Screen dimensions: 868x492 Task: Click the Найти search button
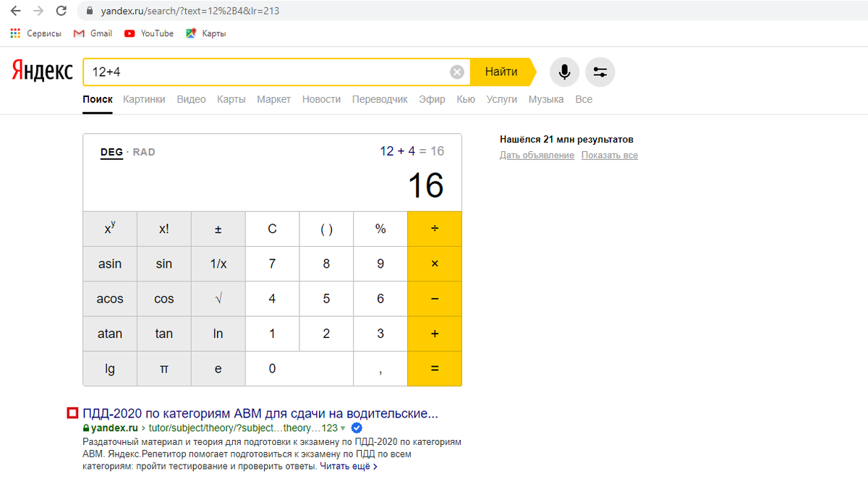tap(503, 72)
